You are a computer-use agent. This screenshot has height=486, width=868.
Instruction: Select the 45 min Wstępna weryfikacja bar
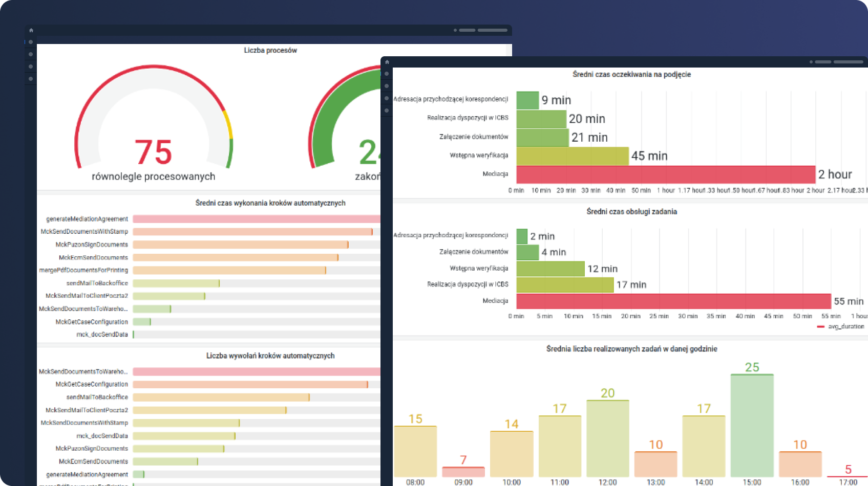[x=573, y=156]
